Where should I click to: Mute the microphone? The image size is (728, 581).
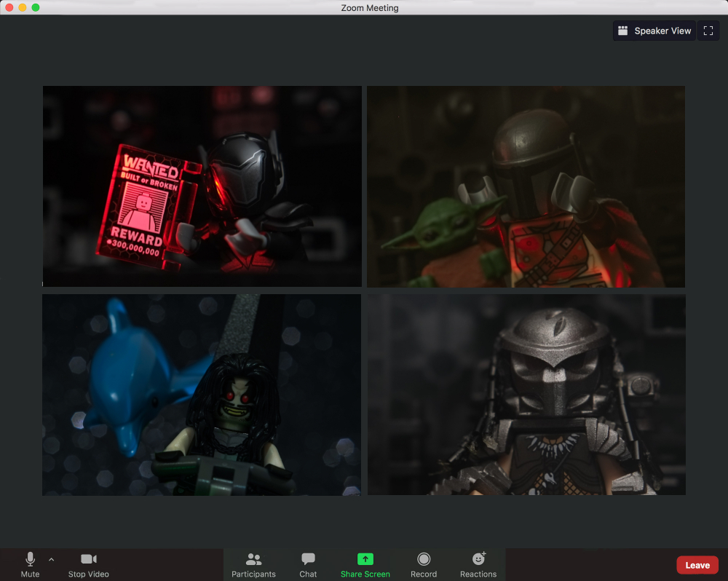pos(30,564)
